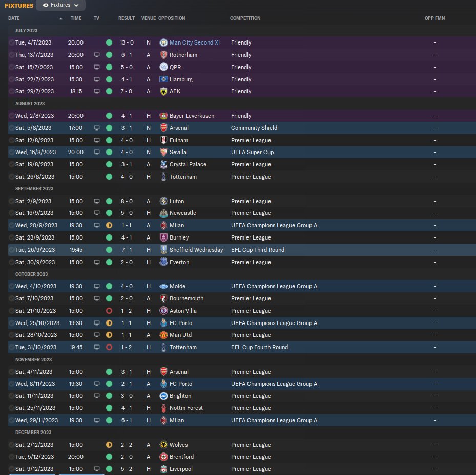Click the Everton club badge
Viewport: 476px width, 475px height.
163,262
